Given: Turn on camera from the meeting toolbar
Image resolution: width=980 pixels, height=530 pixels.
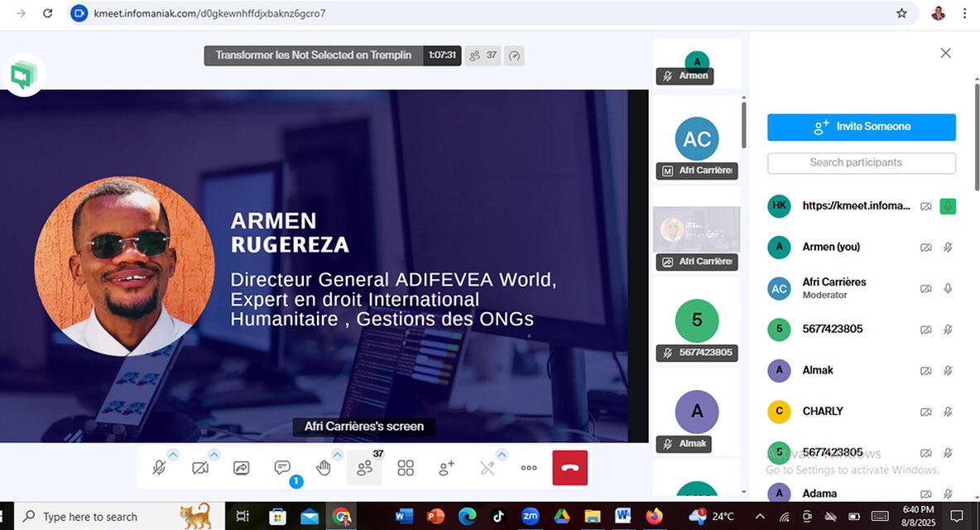Looking at the screenshot, I should (x=200, y=468).
